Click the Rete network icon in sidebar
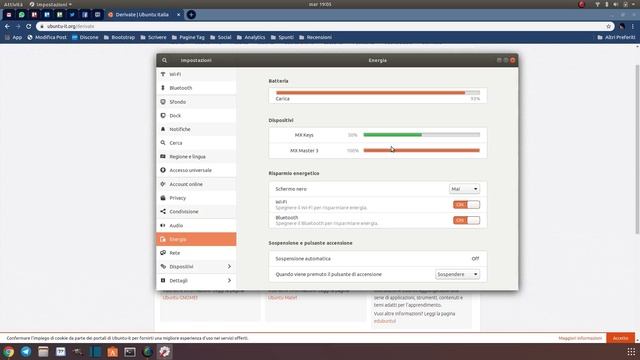The width and height of the screenshot is (640, 360). coord(163,253)
